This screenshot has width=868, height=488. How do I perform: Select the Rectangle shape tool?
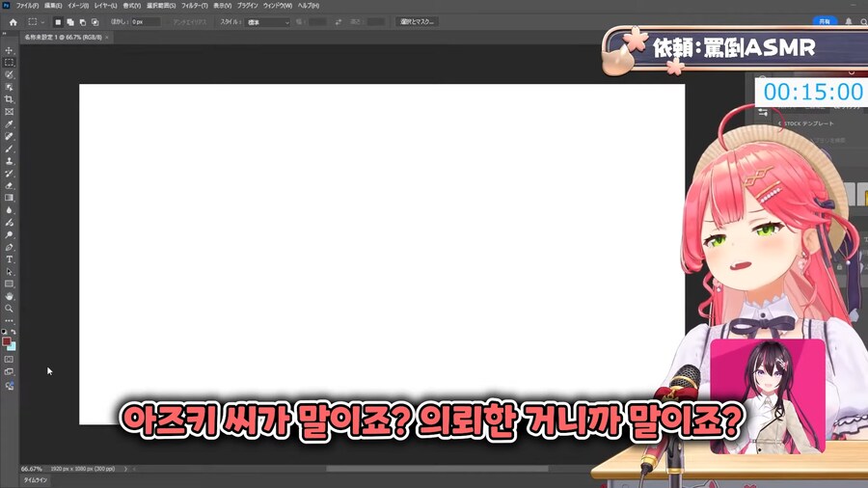tap(9, 284)
